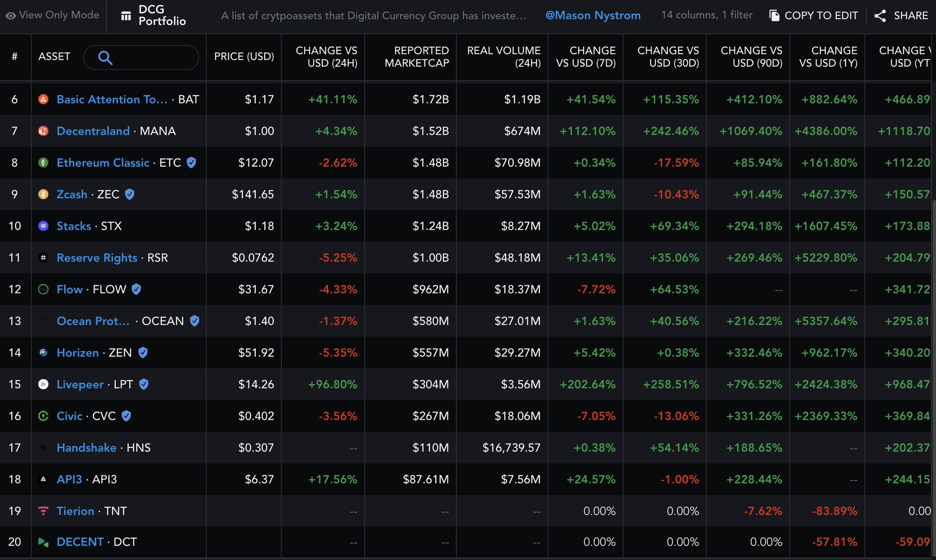The height and width of the screenshot is (560, 936).
Task: Click the Share icon
Action: point(880,16)
